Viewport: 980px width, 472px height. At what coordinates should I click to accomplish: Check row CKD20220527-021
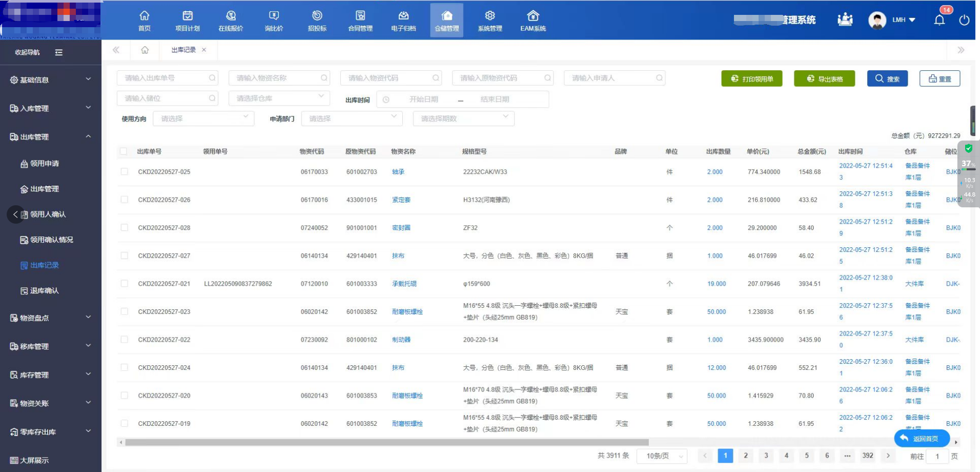pos(124,284)
